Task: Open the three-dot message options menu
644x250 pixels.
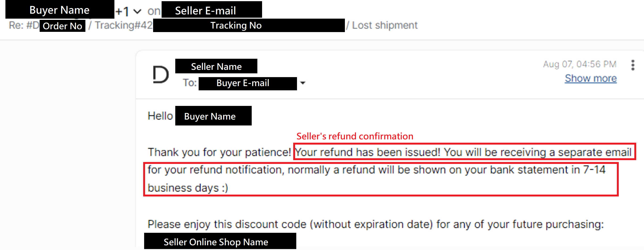Action: point(633,65)
